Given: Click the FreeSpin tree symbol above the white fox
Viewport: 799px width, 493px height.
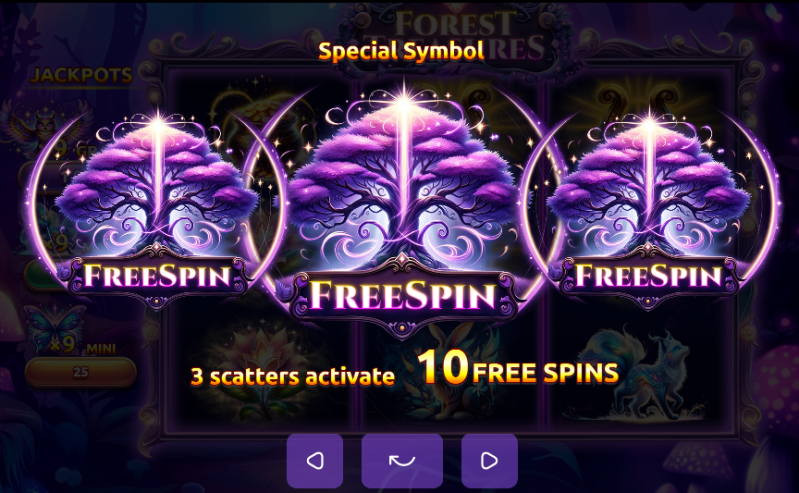Looking at the screenshot, I should pos(648,209).
